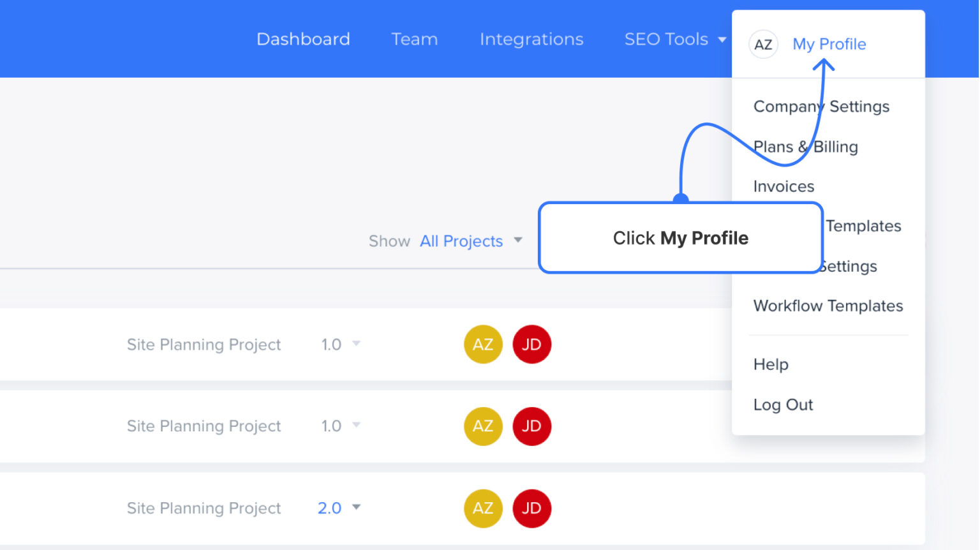Click the AZ avatar on version 2.0 project row
980x550 pixels.
pyautogui.click(x=483, y=508)
